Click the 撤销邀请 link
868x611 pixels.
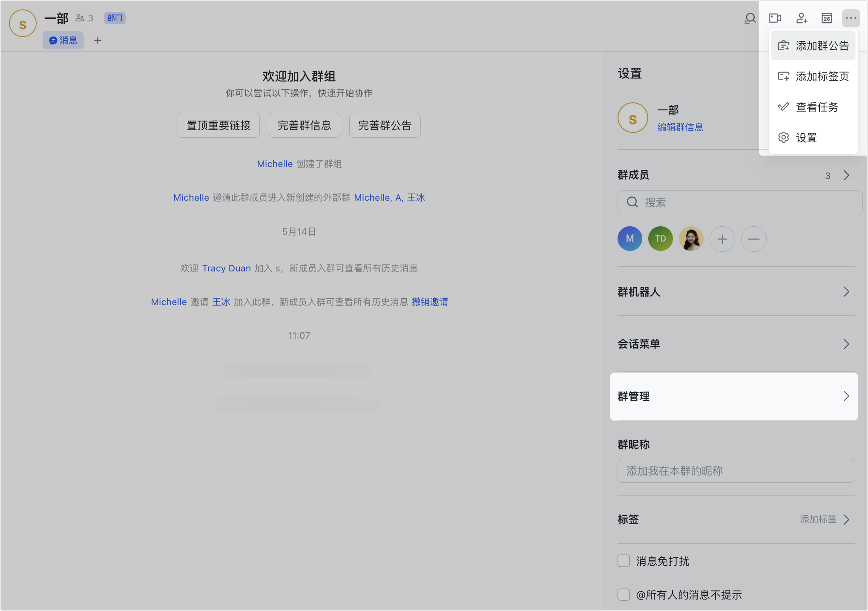430,302
